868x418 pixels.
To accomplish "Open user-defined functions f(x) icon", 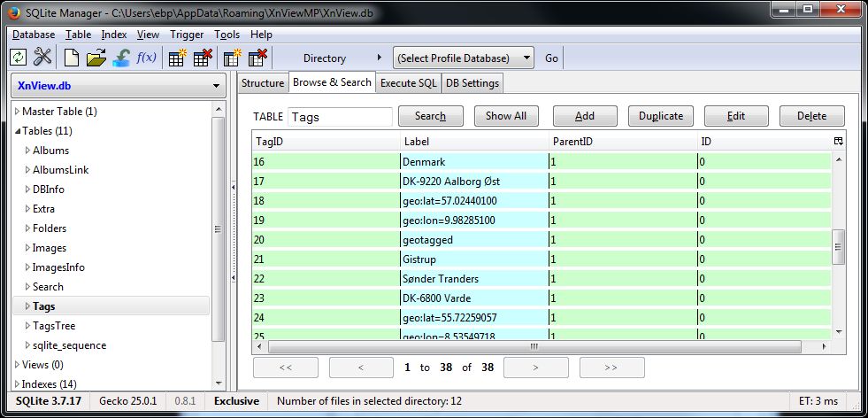I will [146, 57].
